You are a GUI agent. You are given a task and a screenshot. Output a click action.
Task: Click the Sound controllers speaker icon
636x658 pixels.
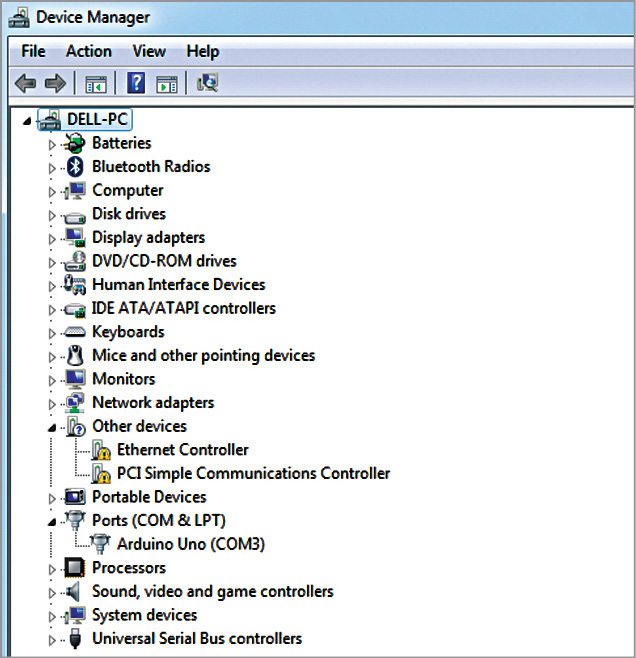(x=75, y=592)
